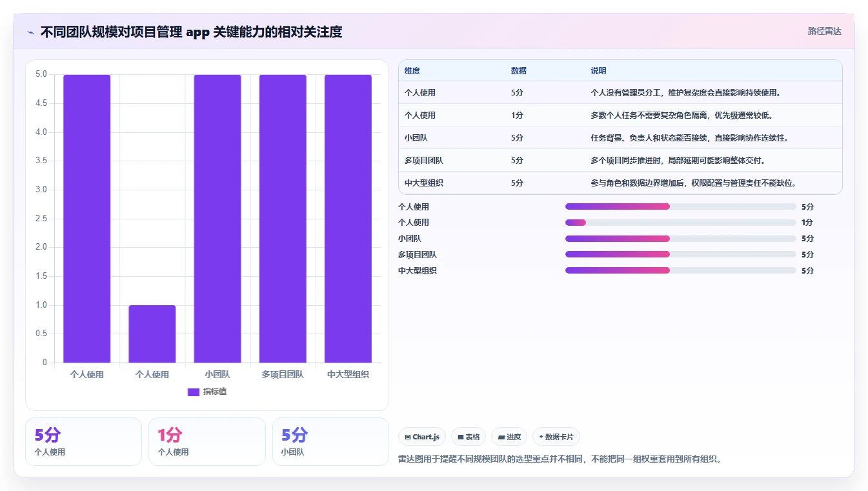Click the 不同团队规模 page title text
The image size is (868, 491).
(191, 32)
